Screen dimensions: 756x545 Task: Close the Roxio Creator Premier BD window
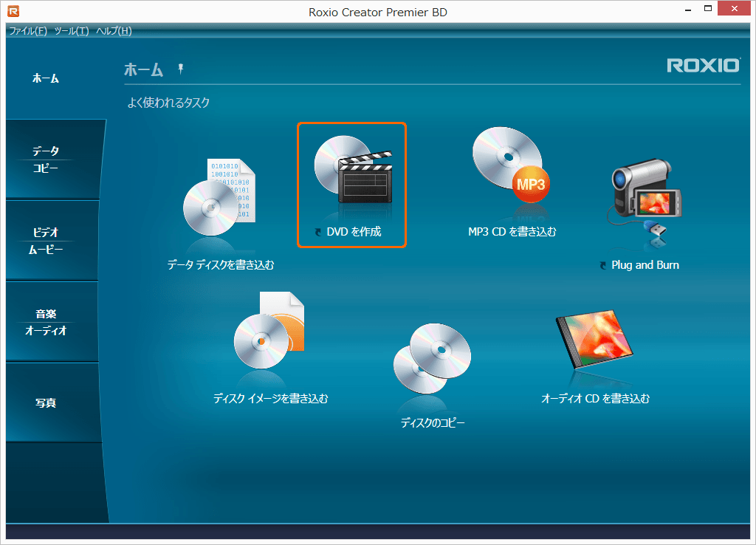tap(734, 9)
